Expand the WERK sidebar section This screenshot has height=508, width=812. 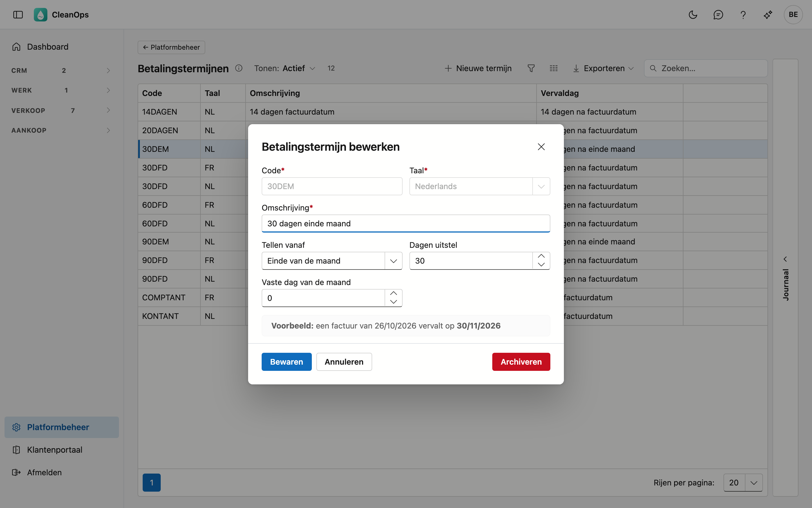tap(61, 90)
